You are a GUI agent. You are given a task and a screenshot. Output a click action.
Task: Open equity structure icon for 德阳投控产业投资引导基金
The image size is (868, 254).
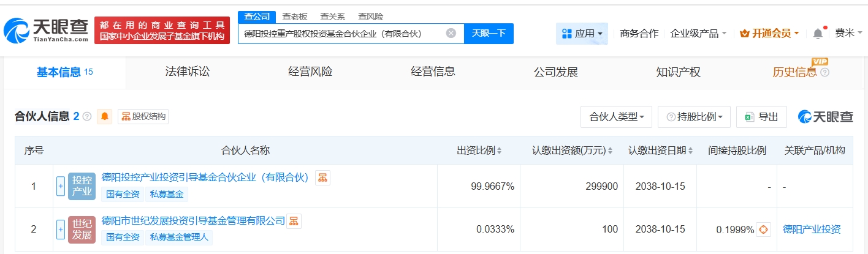[322, 178]
